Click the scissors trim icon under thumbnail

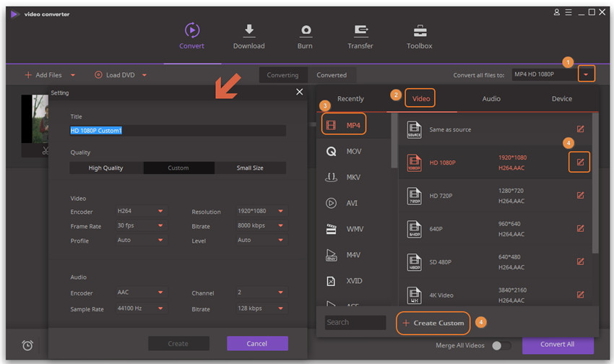coord(46,151)
